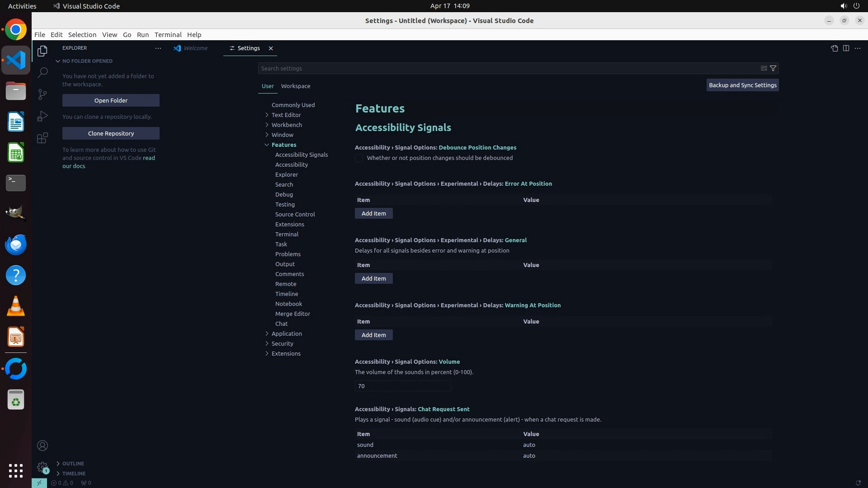Open Settings JSON file icon
Image resolution: width=868 pixels, height=488 pixels.
(834, 48)
